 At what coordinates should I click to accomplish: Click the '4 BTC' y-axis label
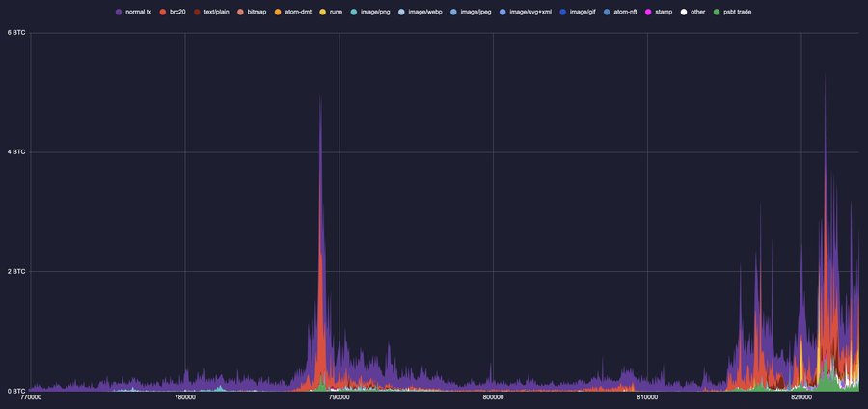coord(16,152)
